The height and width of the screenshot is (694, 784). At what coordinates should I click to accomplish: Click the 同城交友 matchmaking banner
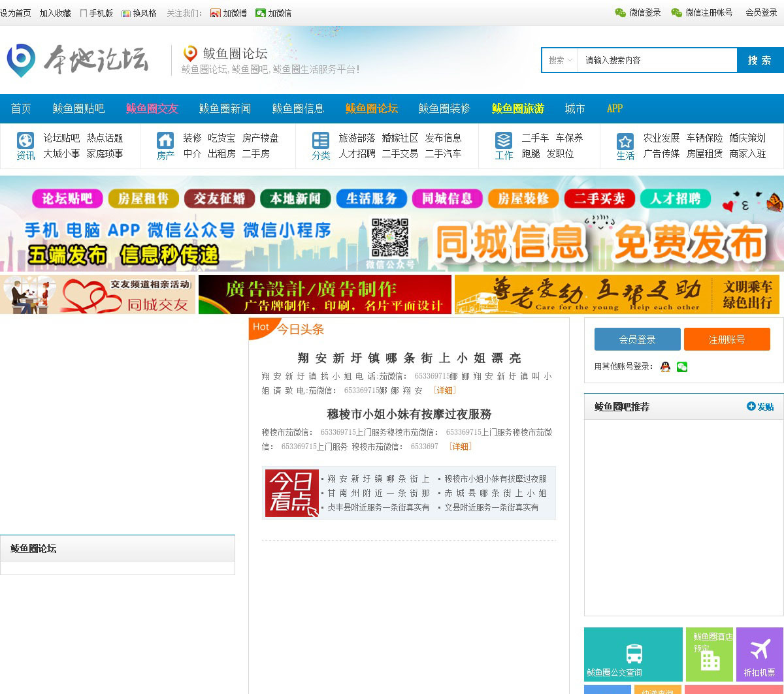point(98,294)
